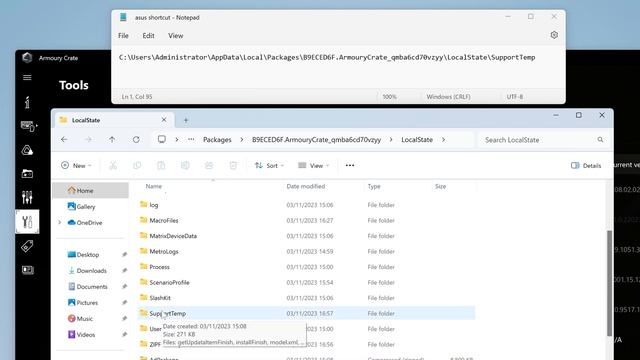Open Notepad View menu
This screenshot has width=640, height=360.
tap(176, 36)
